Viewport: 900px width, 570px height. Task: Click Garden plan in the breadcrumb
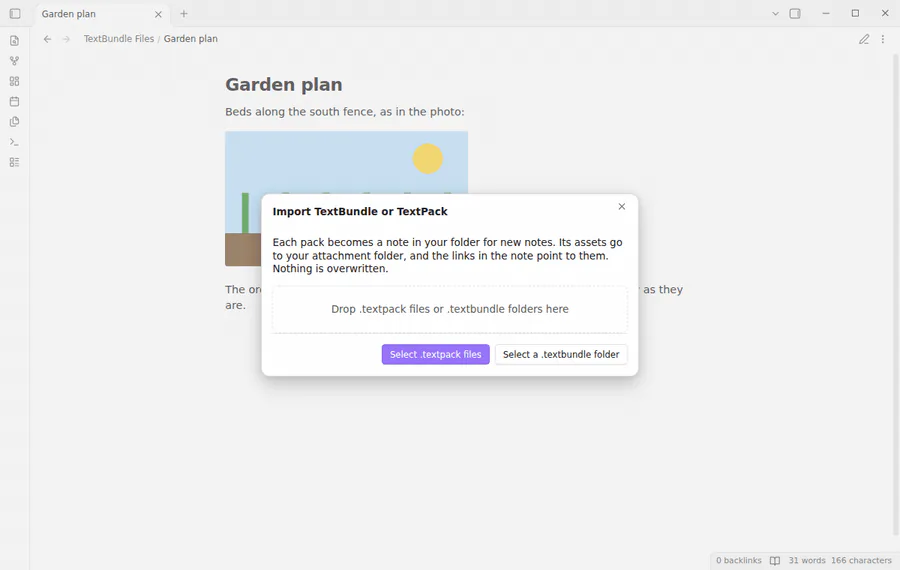pos(191,38)
